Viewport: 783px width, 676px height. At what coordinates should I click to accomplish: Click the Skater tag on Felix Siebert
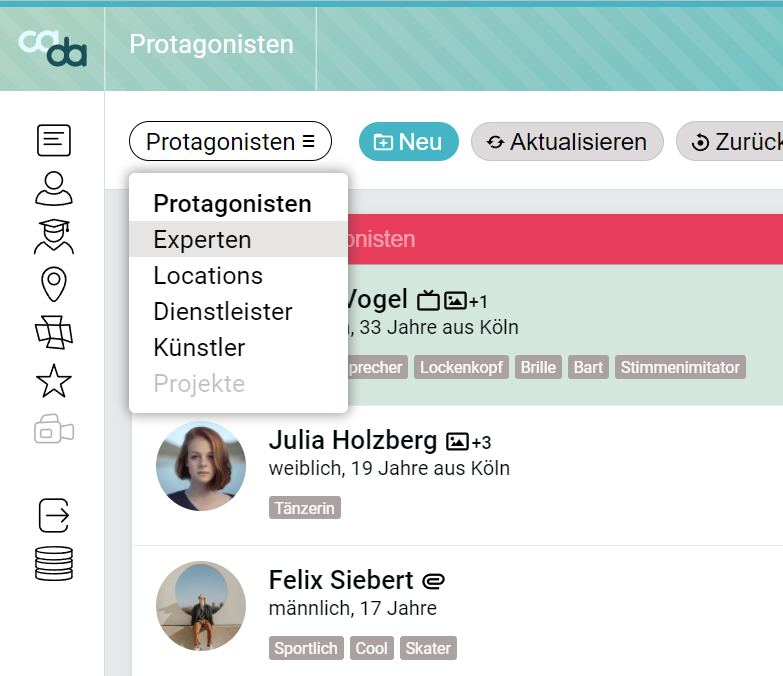[428, 648]
